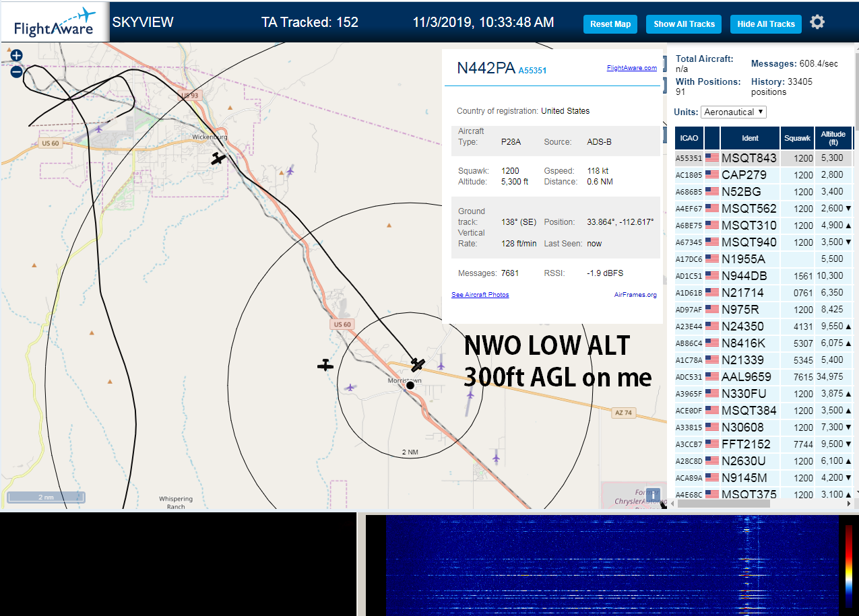The width and height of the screenshot is (859, 616).
Task: Select N1955A in aircraft list
Action: click(x=743, y=259)
